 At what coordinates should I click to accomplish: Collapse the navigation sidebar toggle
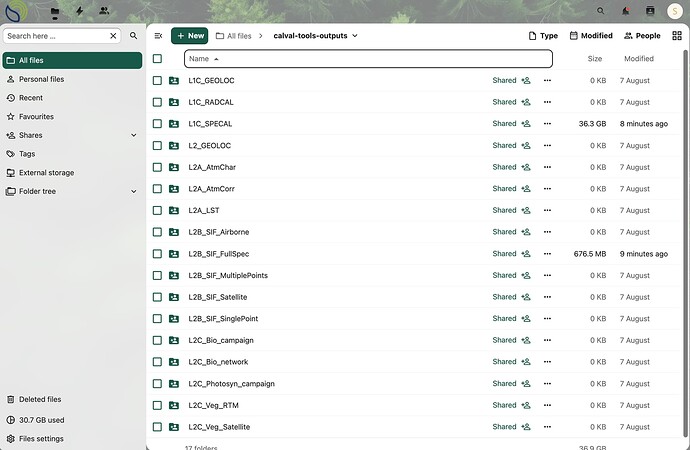click(x=158, y=36)
